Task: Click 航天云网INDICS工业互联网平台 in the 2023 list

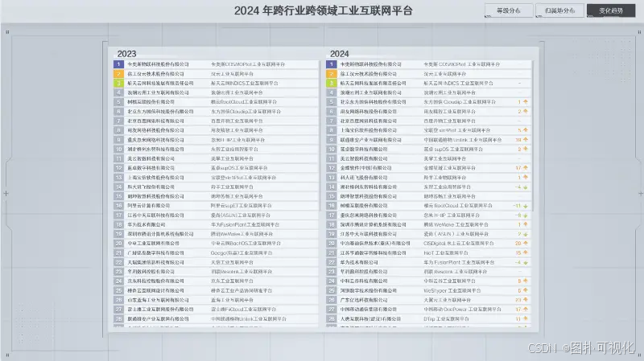Action: click(x=244, y=84)
